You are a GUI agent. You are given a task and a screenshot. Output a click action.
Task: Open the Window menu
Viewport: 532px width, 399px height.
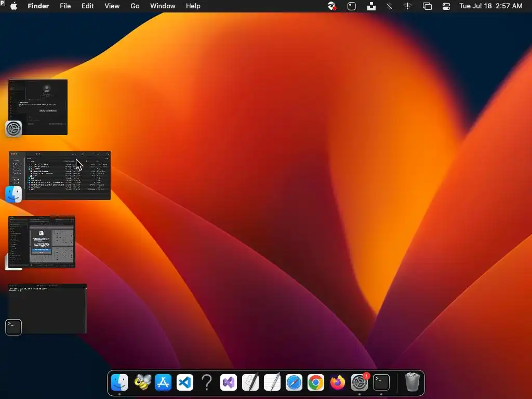pyautogui.click(x=163, y=6)
